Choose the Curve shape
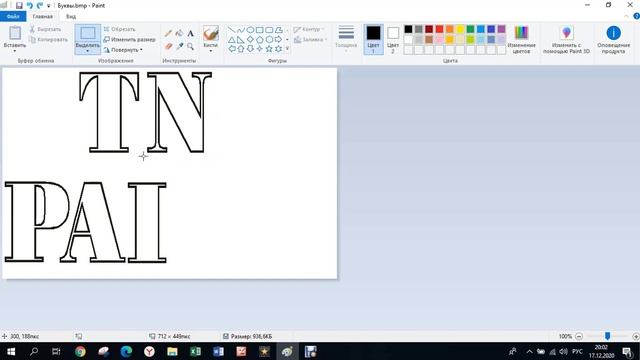The width and height of the screenshot is (640, 360). (241, 30)
